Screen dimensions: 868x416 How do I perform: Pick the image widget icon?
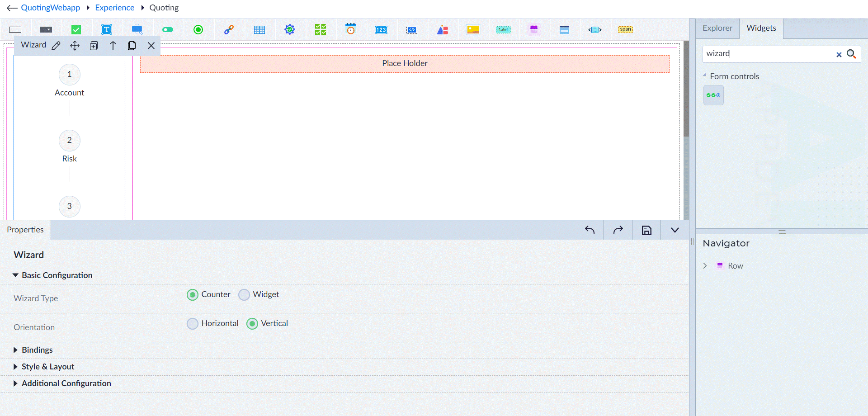[473, 30]
